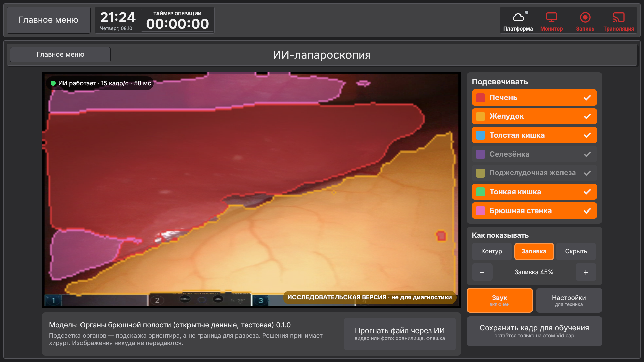Click the olive Поджелудочная железа swatch

click(480, 173)
